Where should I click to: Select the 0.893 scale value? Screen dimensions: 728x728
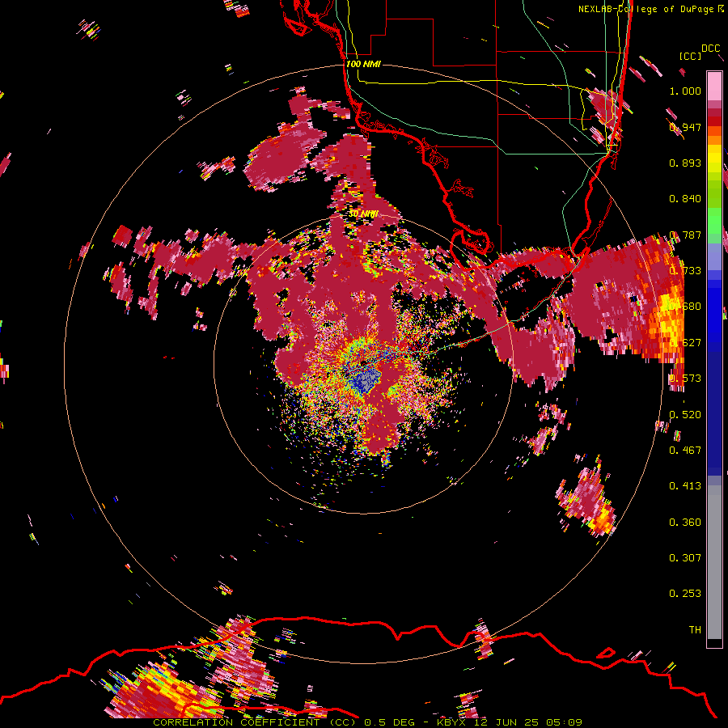tap(685, 163)
